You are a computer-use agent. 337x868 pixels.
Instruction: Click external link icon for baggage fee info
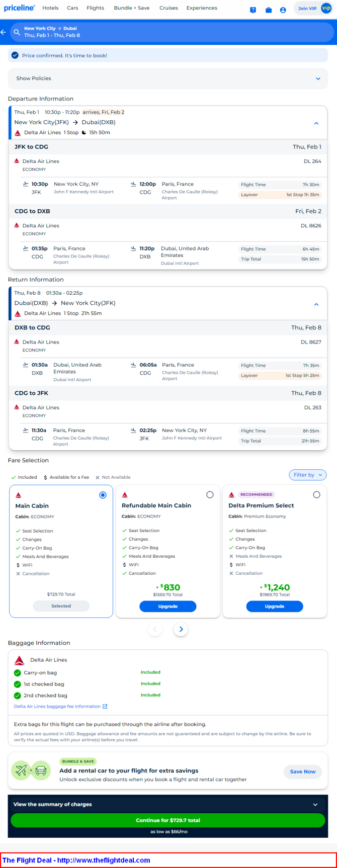click(105, 707)
